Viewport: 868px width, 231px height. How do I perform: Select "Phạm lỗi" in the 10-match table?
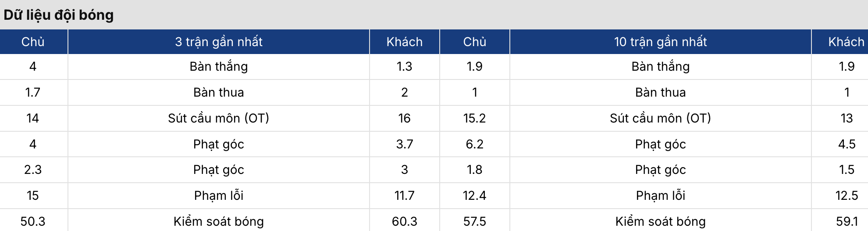point(660,195)
